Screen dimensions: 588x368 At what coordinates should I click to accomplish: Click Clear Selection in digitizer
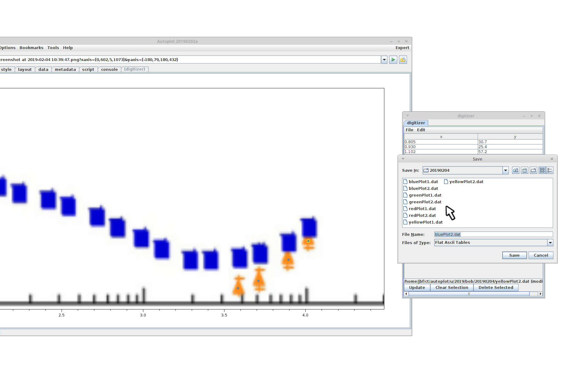pos(452,288)
